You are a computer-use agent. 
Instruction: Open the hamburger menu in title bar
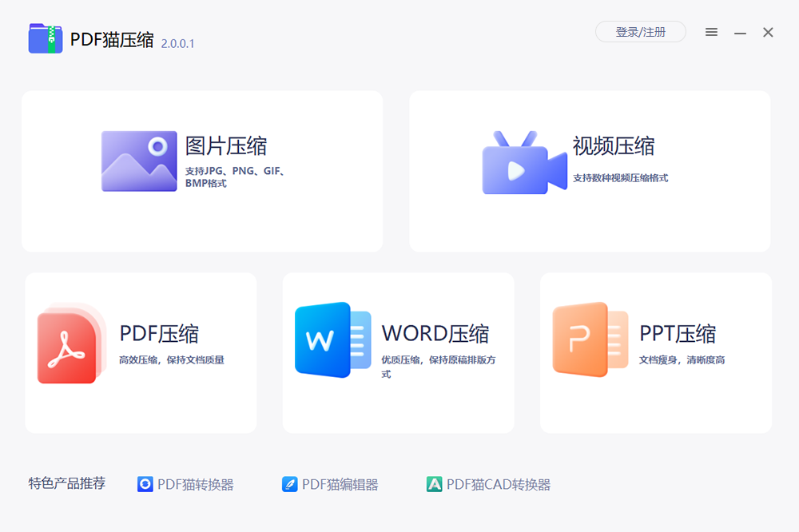coord(711,32)
